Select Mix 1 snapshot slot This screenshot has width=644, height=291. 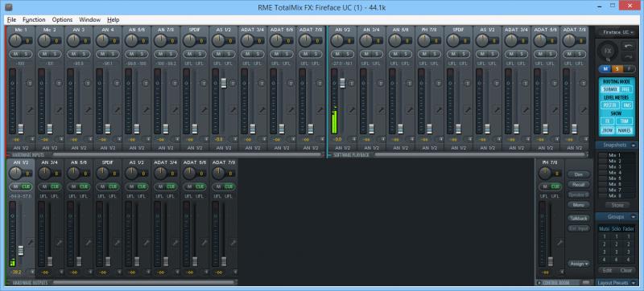pos(615,155)
